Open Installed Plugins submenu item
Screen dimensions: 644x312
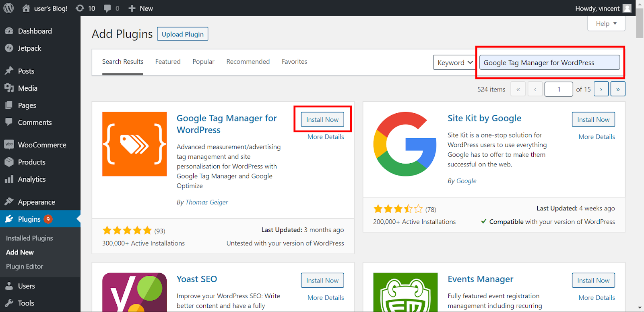pyautogui.click(x=29, y=238)
